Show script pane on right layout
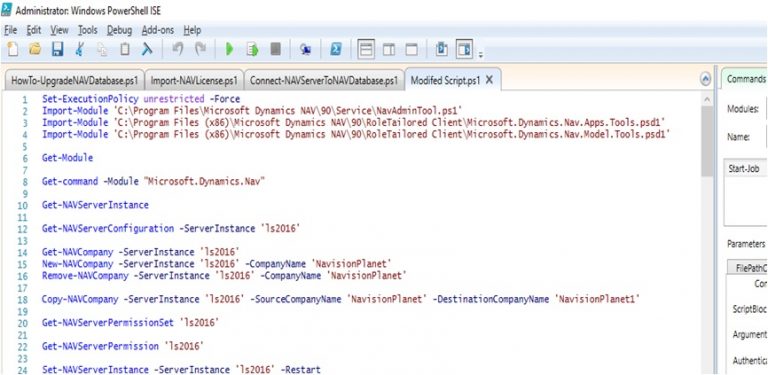768x375 pixels. coord(389,50)
